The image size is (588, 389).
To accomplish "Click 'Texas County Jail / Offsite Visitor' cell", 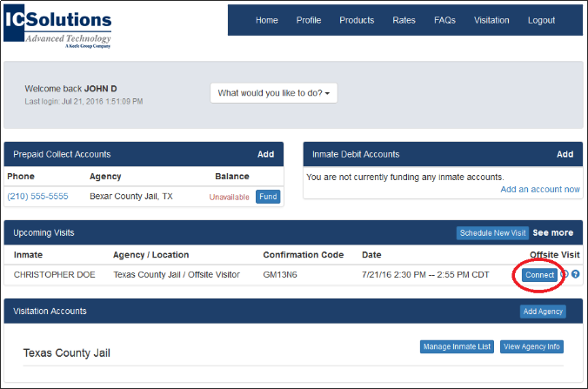I will point(177,275).
